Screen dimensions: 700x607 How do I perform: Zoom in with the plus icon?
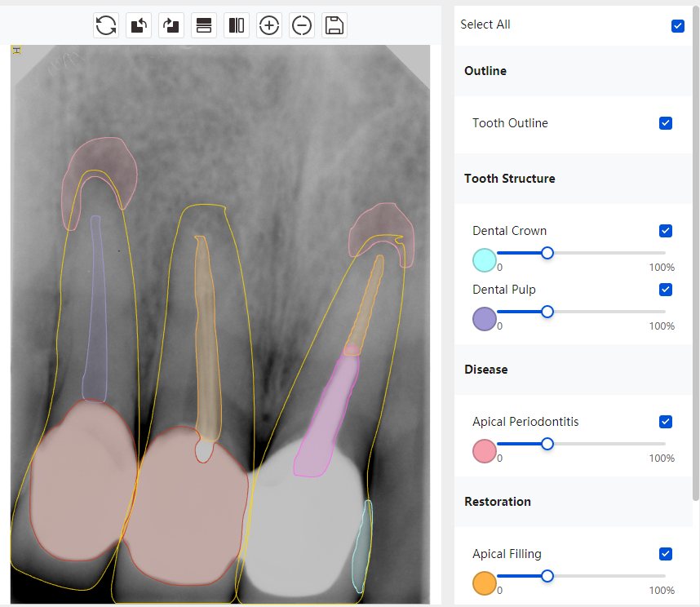pyautogui.click(x=269, y=25)
